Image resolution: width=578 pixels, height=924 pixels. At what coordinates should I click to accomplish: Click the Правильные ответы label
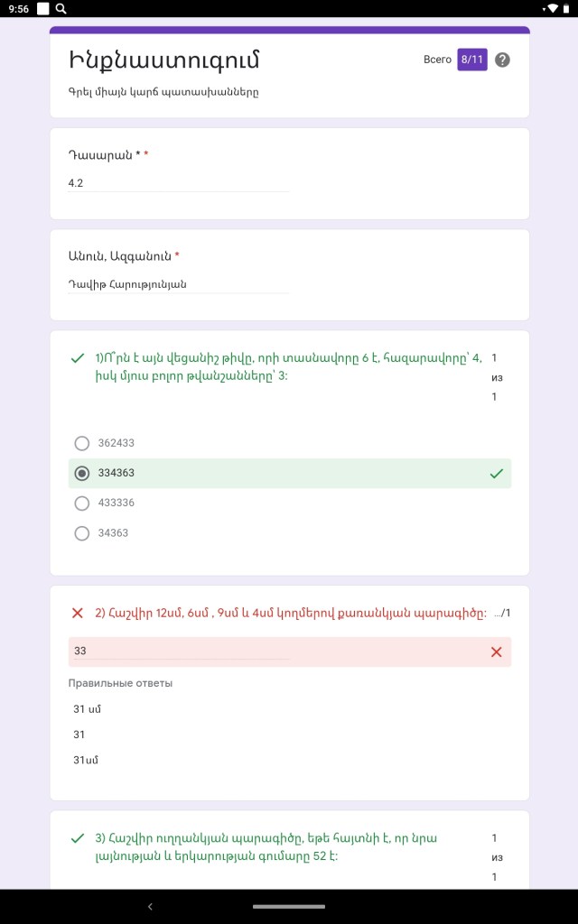coord(120,683)
